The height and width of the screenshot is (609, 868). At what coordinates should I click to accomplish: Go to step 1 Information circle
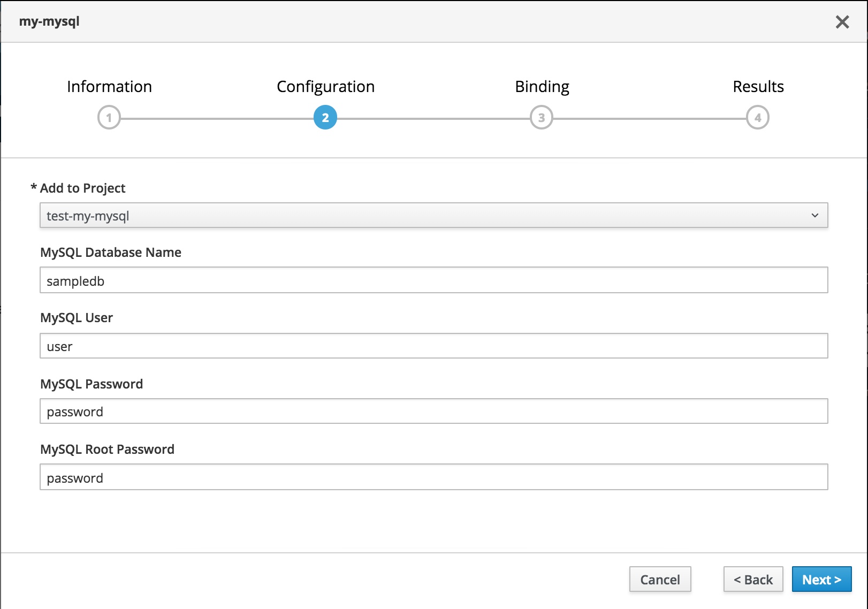click(x=109, y=118)
